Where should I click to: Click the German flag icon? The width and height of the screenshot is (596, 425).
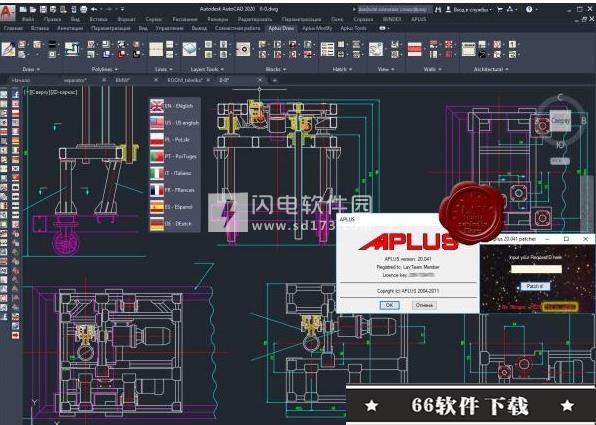coord(157,224)
